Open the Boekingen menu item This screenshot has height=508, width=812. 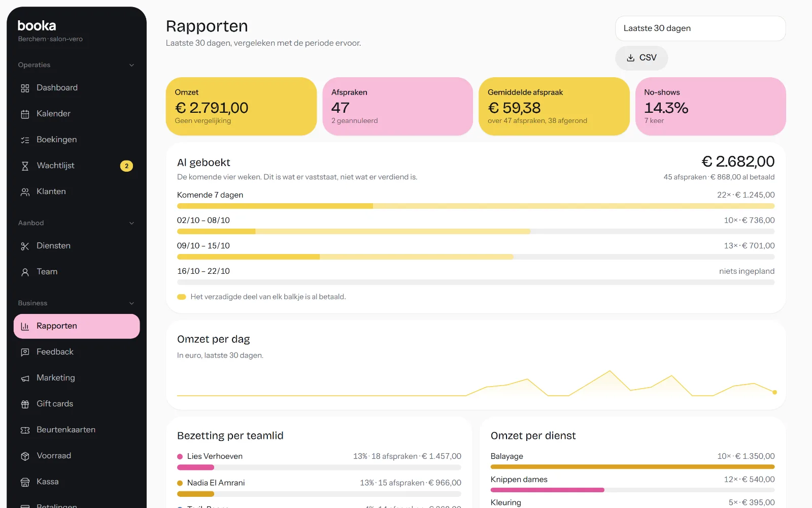click(77, 140)
